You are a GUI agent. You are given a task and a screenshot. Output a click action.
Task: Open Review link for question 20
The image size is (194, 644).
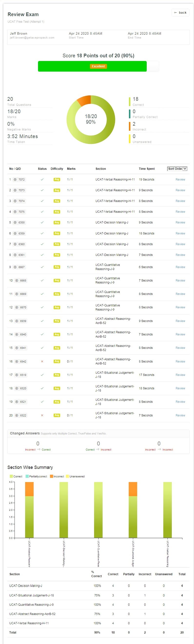pyautogui.click(x=180, y=415)
